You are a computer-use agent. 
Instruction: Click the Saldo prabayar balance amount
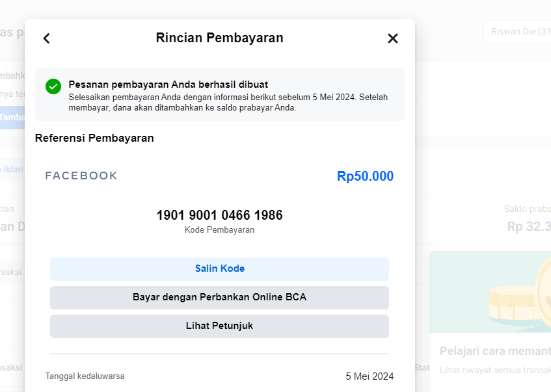pos(528,226)
